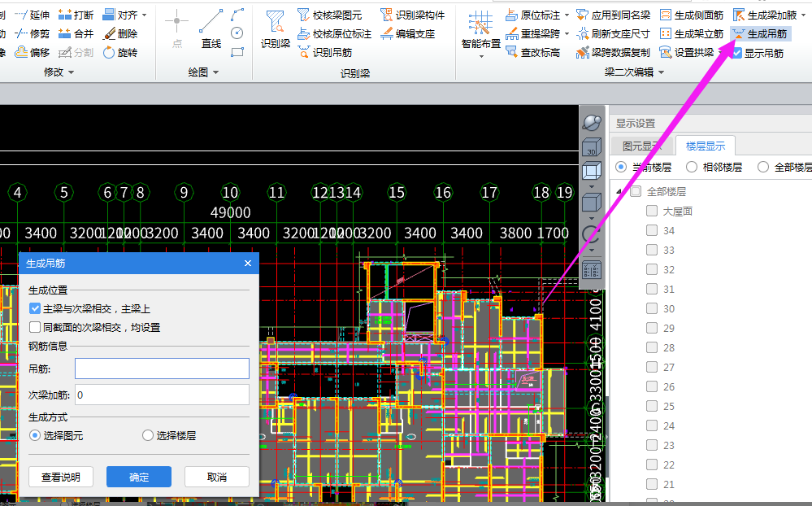
Task: Expand the 修改 group dropdown
Action: 71,72
